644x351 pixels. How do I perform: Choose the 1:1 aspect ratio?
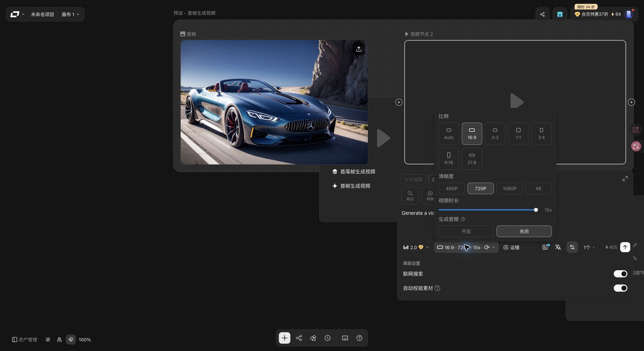click(x=518, y=134)
